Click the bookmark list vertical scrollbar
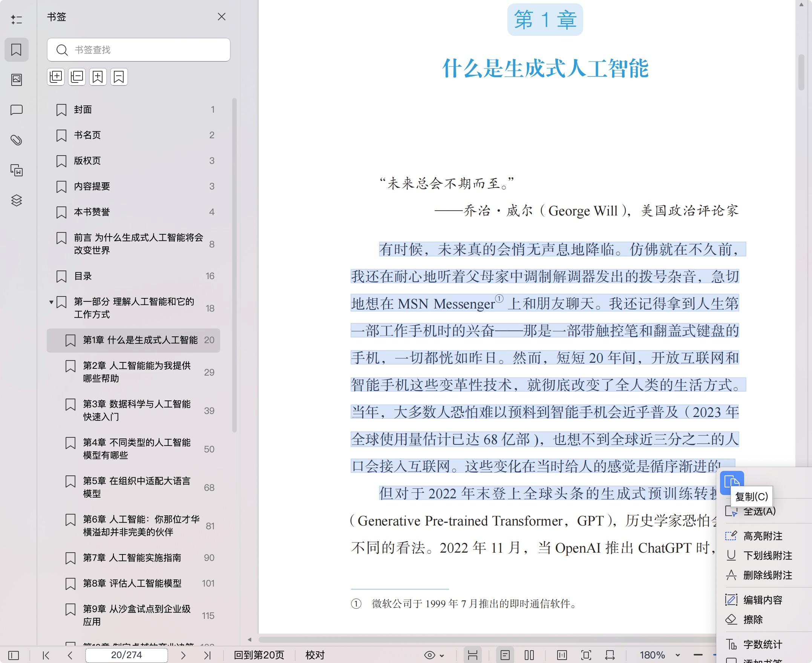The image size is (812, 663). pyautogui.click(x=234, y=266)
